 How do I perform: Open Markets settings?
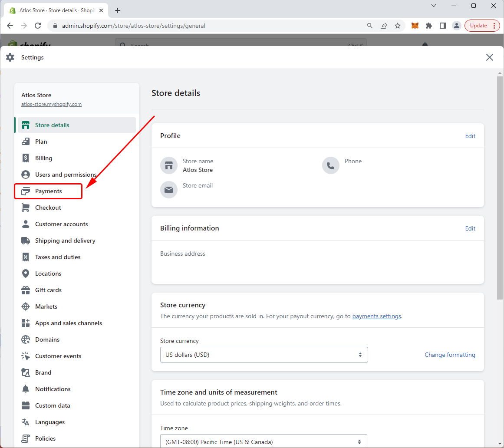click(77, 306)
